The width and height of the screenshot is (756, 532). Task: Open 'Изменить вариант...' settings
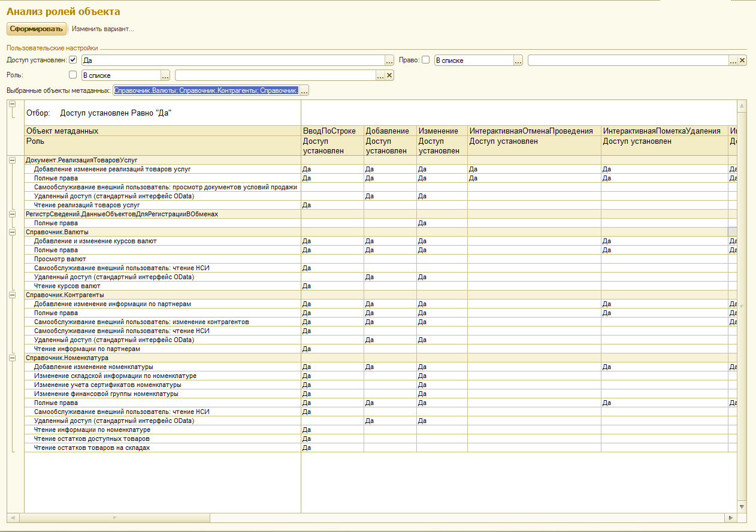point(103,29)
